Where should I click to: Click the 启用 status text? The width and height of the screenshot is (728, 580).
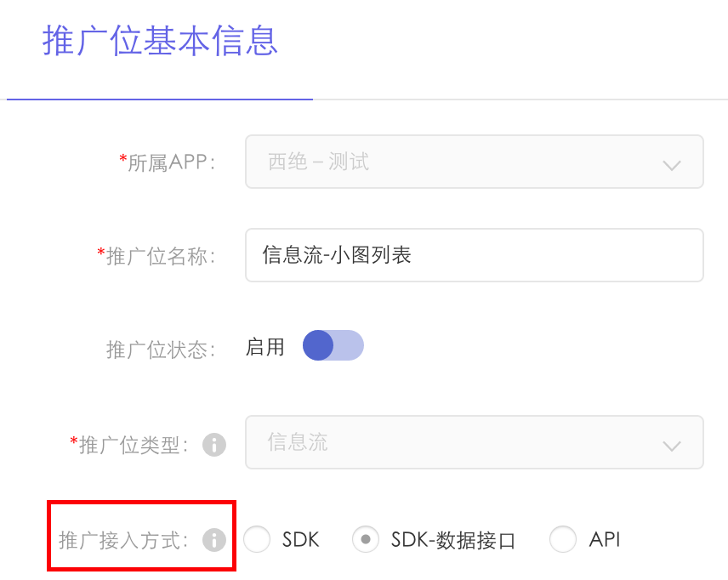pyautogui.click(x=265, y=347)
